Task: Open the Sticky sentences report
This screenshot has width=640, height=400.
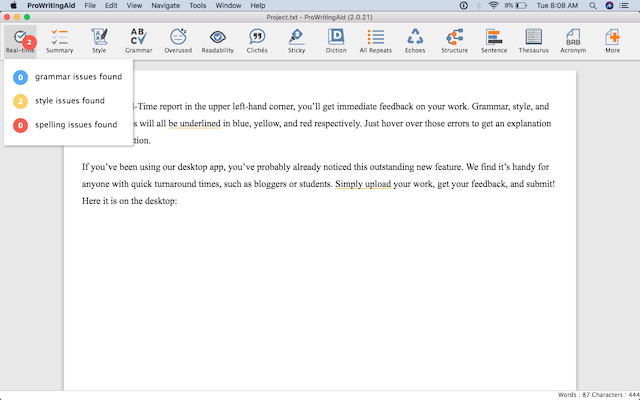Action: [x=296, y=41]
